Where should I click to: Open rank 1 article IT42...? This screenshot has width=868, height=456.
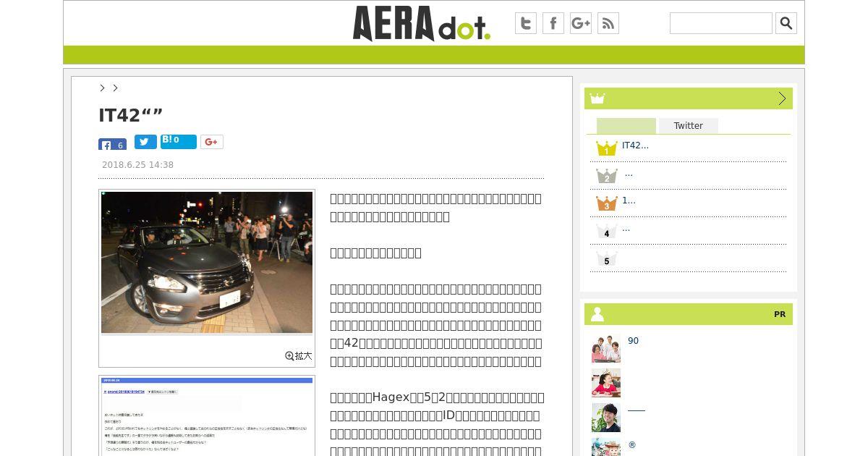(x=635, y=145)
